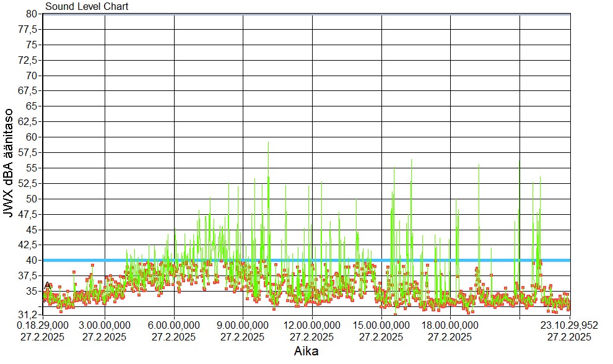Select the 40 y-axis tick label

click(x=32, y=261)
